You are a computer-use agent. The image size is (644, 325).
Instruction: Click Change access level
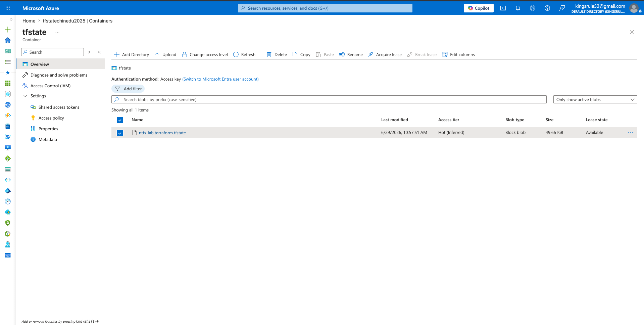click(205, 54)
